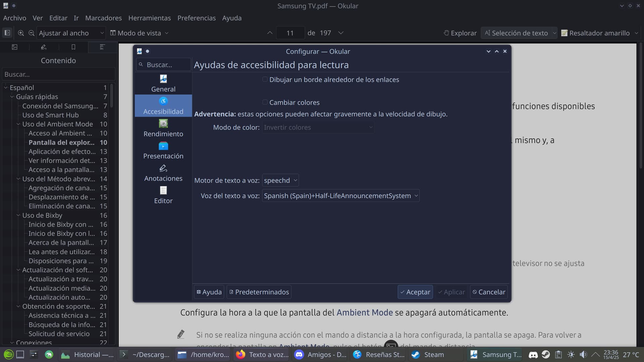Viewport: 644px width, 362px height.
Task: Open the Anotaciones settings page
Action: click(163, 173)
